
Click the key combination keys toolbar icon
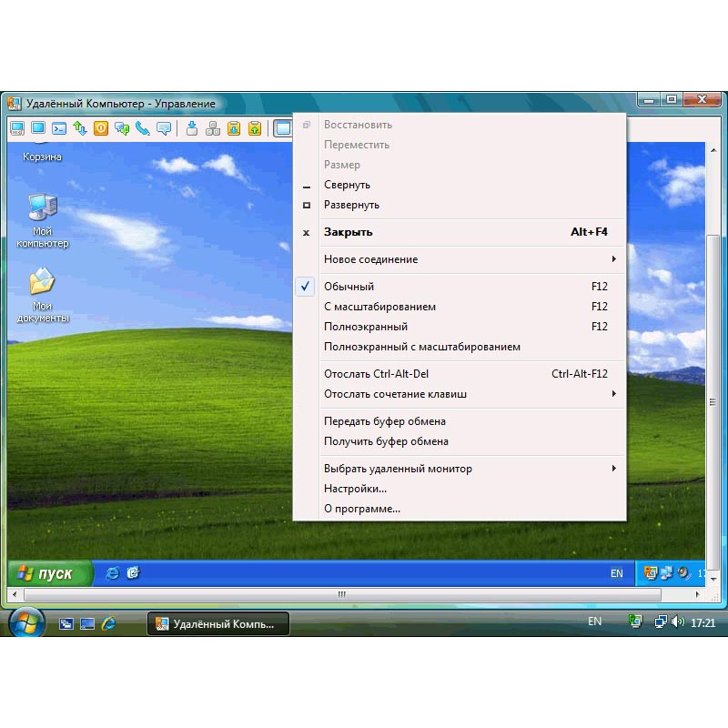click(213, 128)
